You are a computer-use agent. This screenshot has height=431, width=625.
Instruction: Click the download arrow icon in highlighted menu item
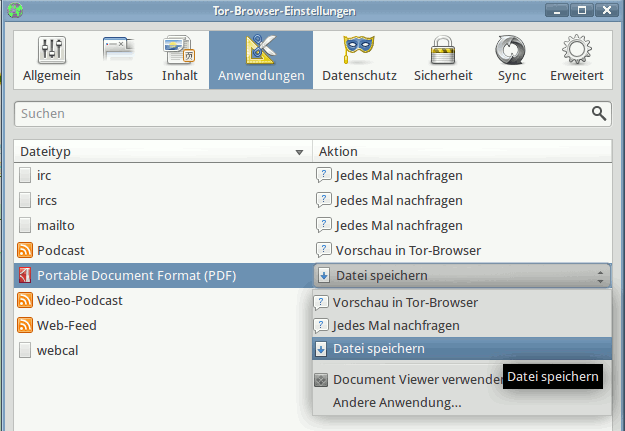(321, 349)
